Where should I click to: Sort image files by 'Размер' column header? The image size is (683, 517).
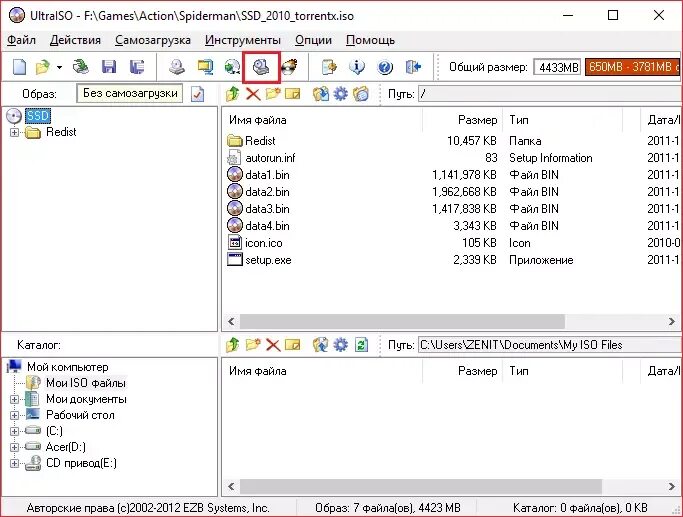462,120
